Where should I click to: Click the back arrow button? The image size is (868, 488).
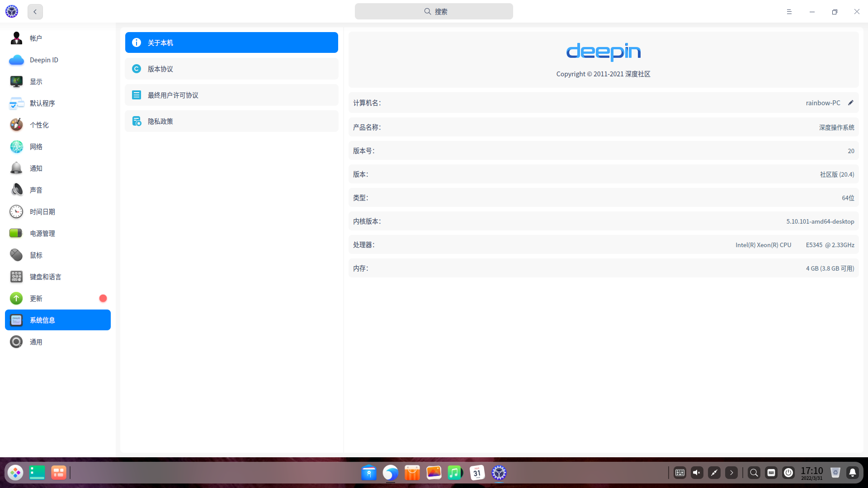coord(35,12)
